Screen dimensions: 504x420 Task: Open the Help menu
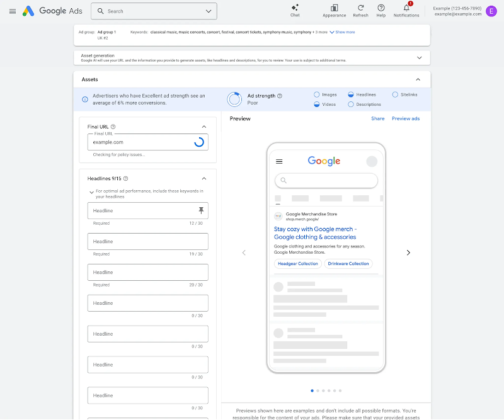click(381, 10)
